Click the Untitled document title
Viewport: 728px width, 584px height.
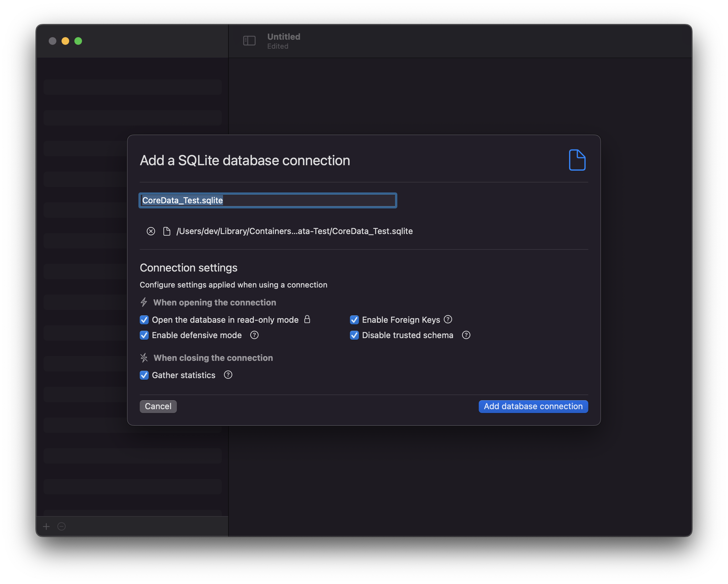pos(284,36)
